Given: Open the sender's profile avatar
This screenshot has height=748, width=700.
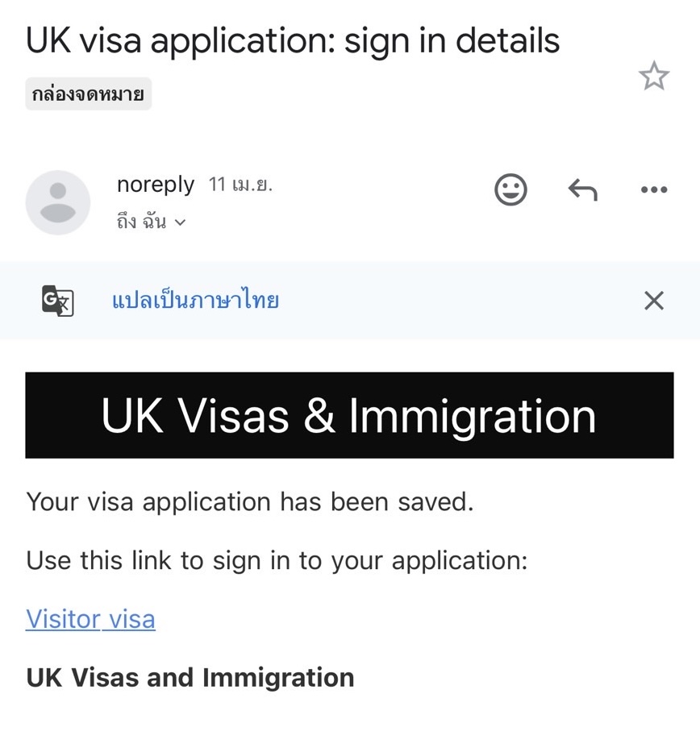Looking at the screenshot, I should point(58,202).
